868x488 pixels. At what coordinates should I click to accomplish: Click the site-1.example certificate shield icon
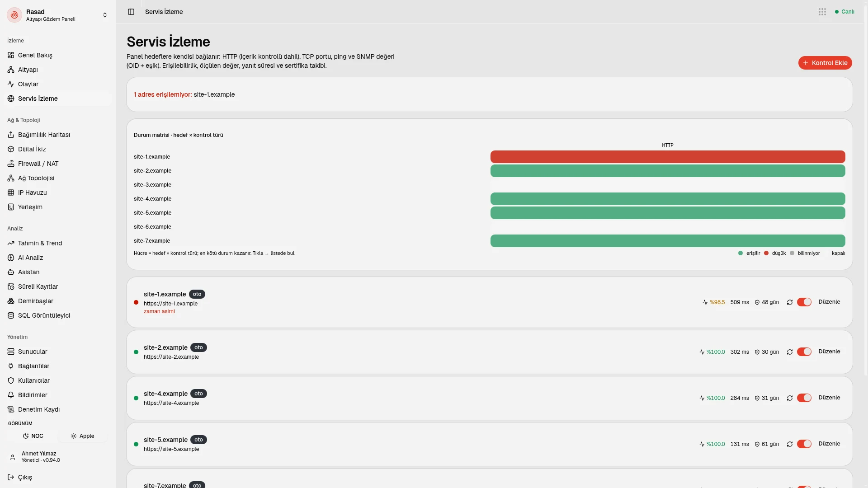(x=757, y=302)
